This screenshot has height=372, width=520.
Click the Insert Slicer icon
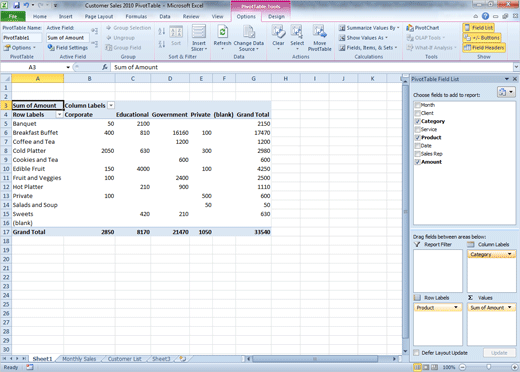pyautogui.click(x=199, y=32)
